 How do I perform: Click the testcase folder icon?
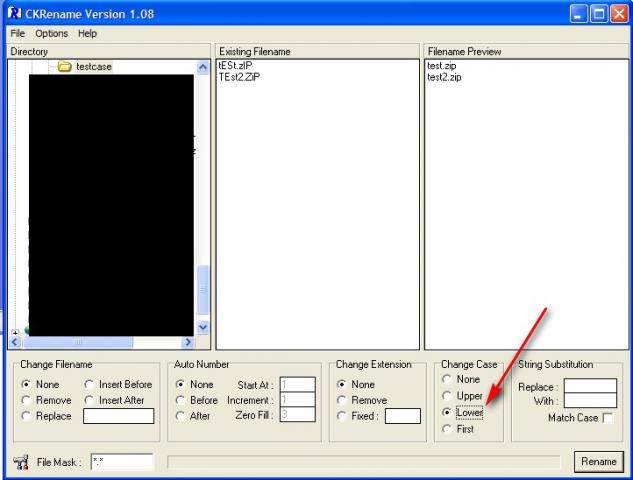65,66
